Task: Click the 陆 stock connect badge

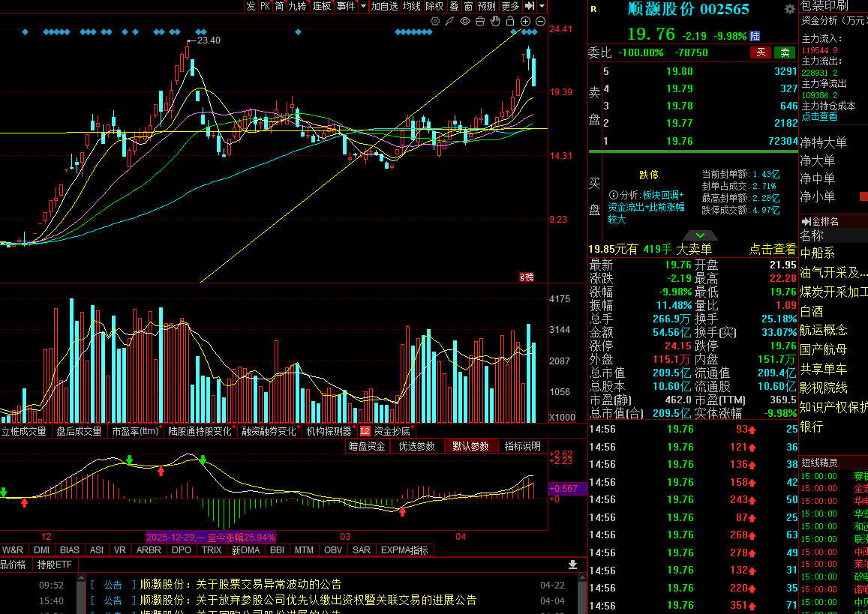Action: point(755,36)
